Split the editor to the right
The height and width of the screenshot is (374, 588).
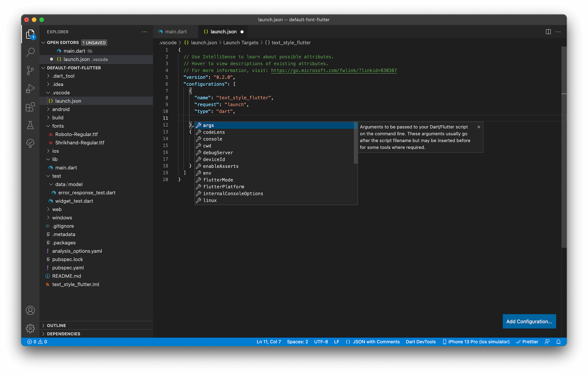pos(548,32)
